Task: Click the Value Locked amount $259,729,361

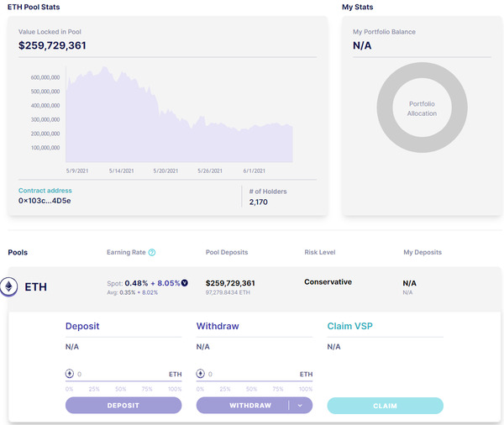Action: pyautogui.click(x=52, y=45)
